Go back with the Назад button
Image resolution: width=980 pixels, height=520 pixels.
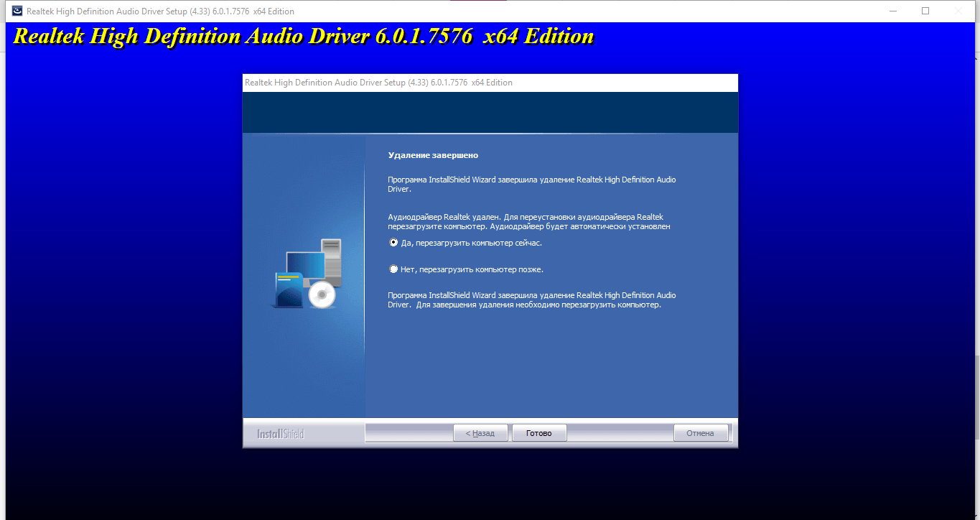click(480, 433)
